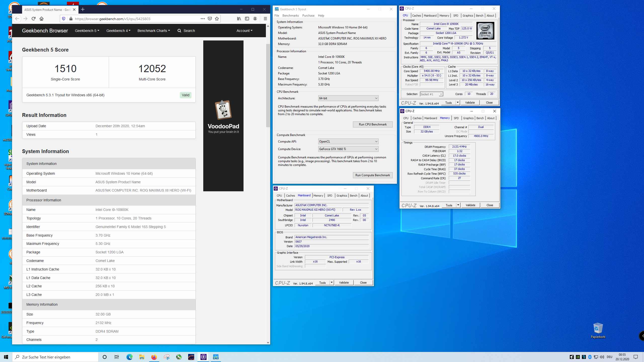This screenshot has width=644, height=362.
Task: Click Geekbench Browser logo link
Action: pos(45,31)
